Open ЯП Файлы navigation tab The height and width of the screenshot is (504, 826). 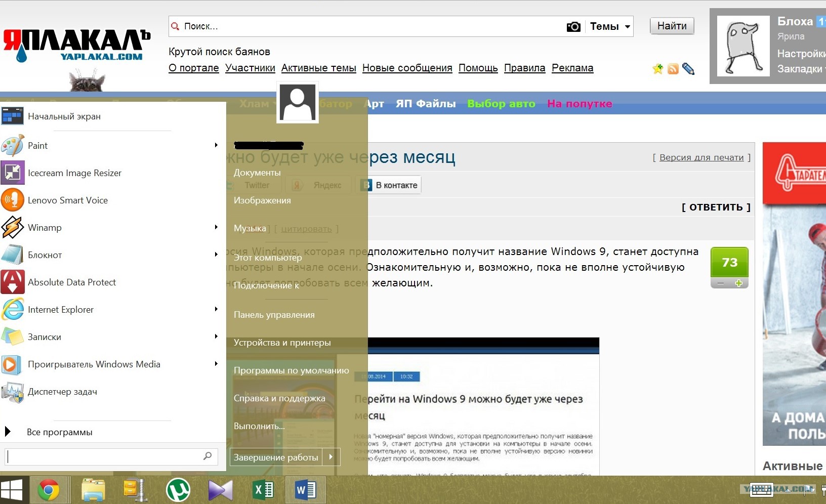coord(426,104)
